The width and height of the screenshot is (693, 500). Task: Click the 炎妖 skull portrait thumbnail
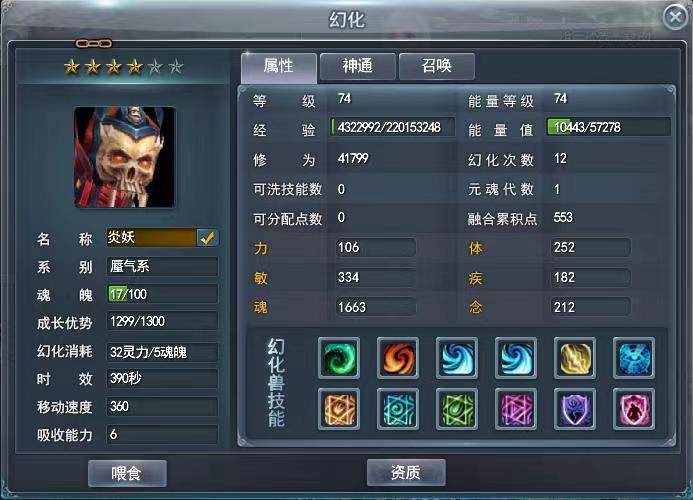tap(124, 157)
